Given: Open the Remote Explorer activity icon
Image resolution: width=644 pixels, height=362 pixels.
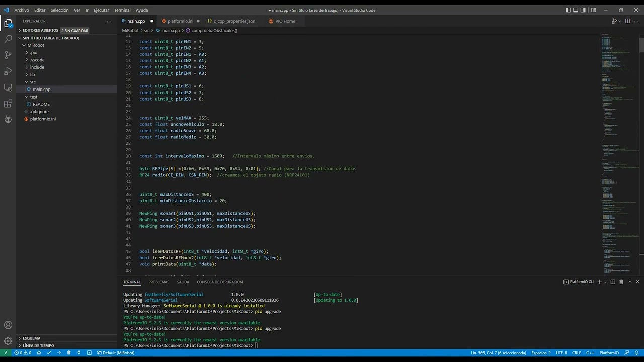Looking at the screenshot, I should pos(8,87).
